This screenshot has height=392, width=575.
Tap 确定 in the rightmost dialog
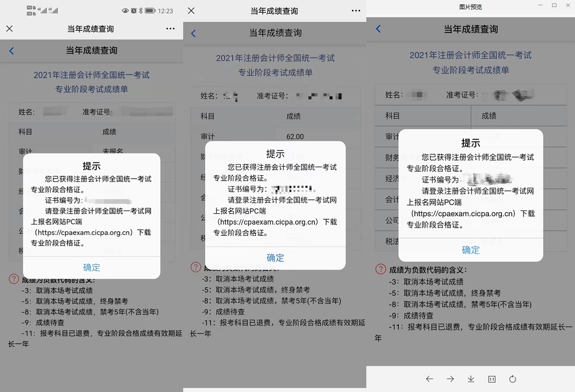pyautogui.click(x=470, y=250)
